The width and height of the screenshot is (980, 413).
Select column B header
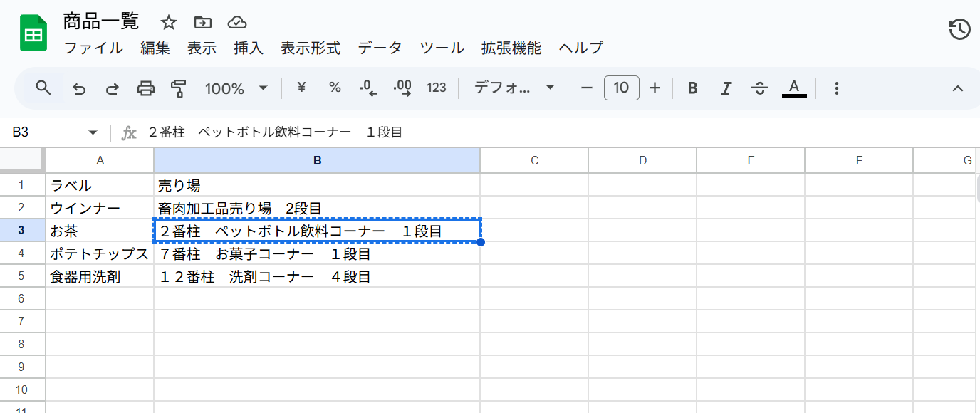[318, 161]
